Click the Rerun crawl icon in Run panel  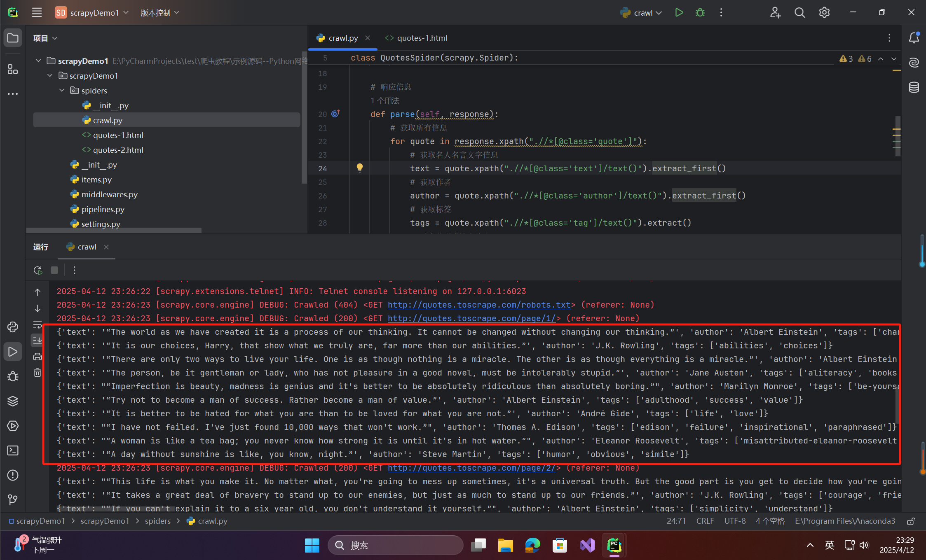click(38, 270)
